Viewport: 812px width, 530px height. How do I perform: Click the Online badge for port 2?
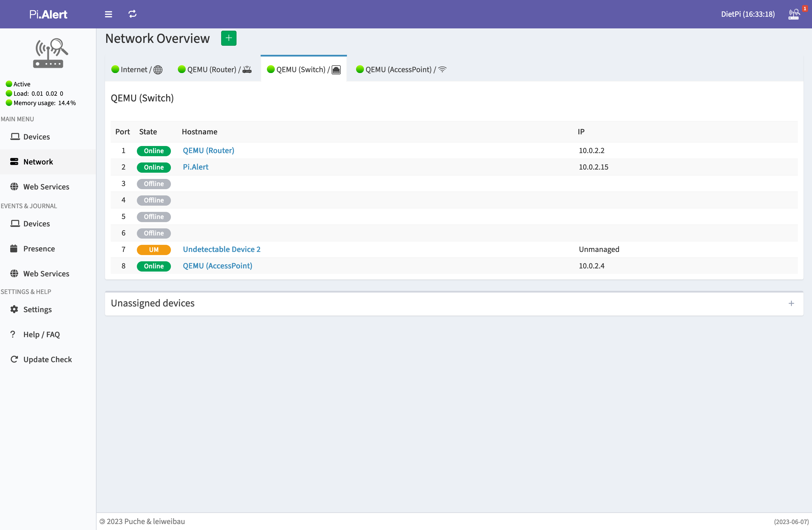coord(154,167)
